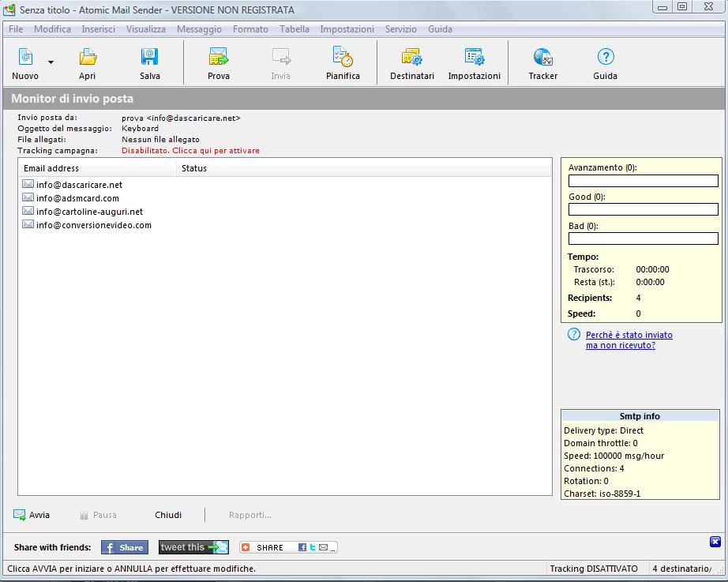Open the Destinatari recipients icon

(412, 57)
